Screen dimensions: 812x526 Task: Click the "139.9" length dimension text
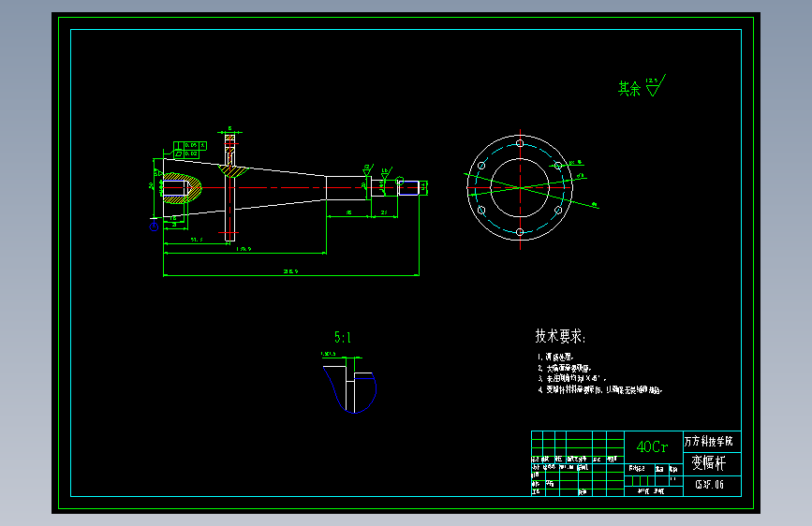click(x=244, y=249)
